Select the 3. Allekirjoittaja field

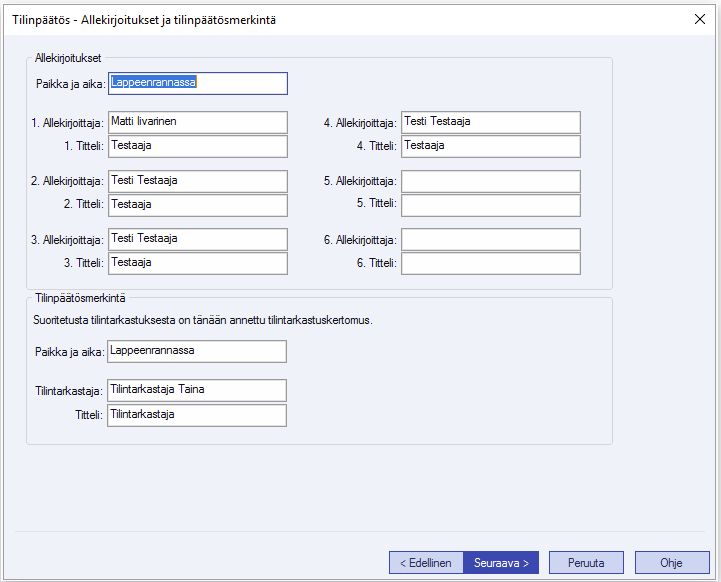tap(197, 239)
